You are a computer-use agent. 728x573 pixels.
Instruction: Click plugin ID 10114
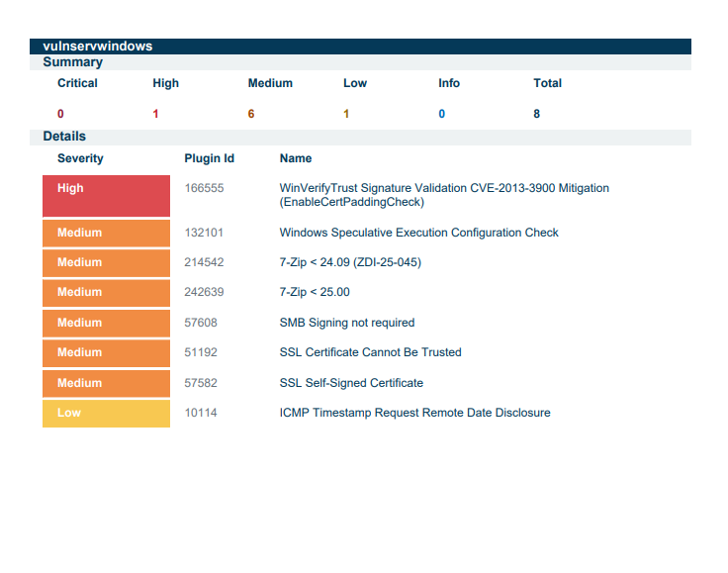(201, 413)
